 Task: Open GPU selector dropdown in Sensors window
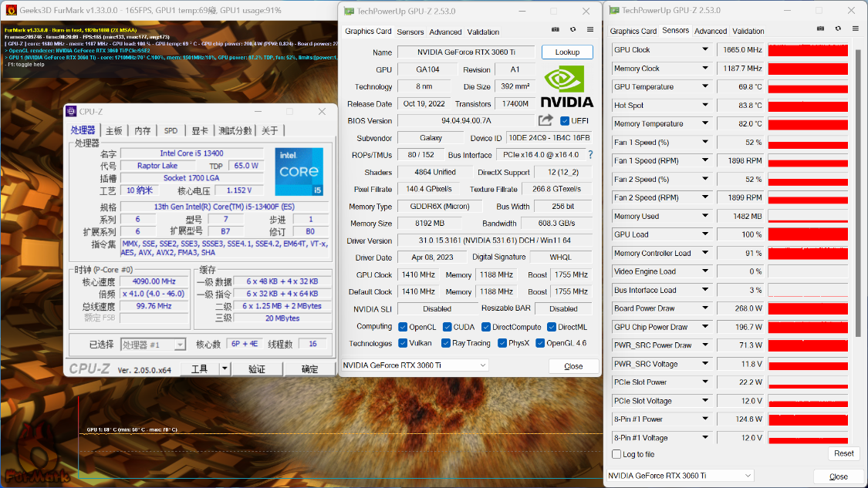[748, 476]
